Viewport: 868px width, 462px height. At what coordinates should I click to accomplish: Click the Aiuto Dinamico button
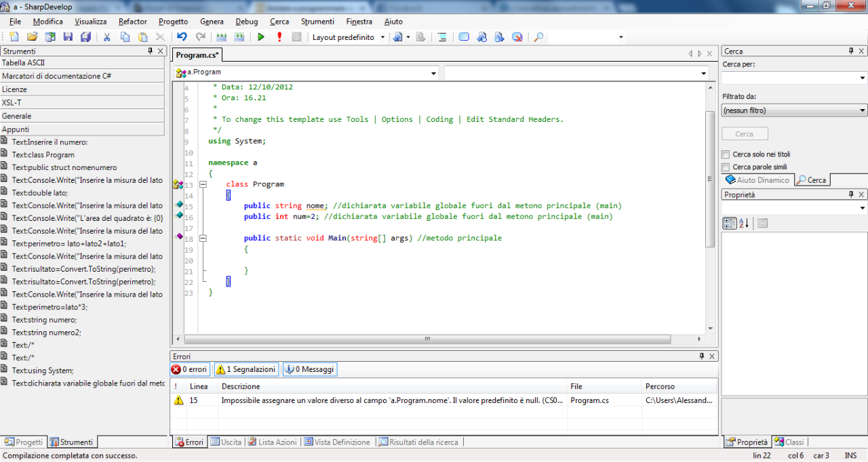(x=757, y=180)
